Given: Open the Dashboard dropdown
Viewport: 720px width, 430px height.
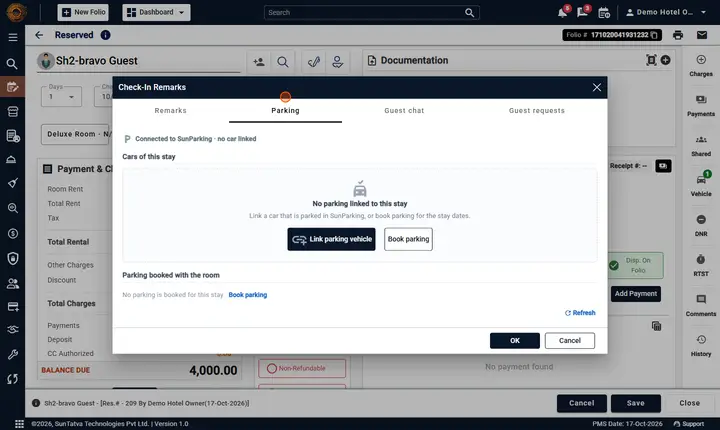Looking at the screenshot, I should (156, 12).
